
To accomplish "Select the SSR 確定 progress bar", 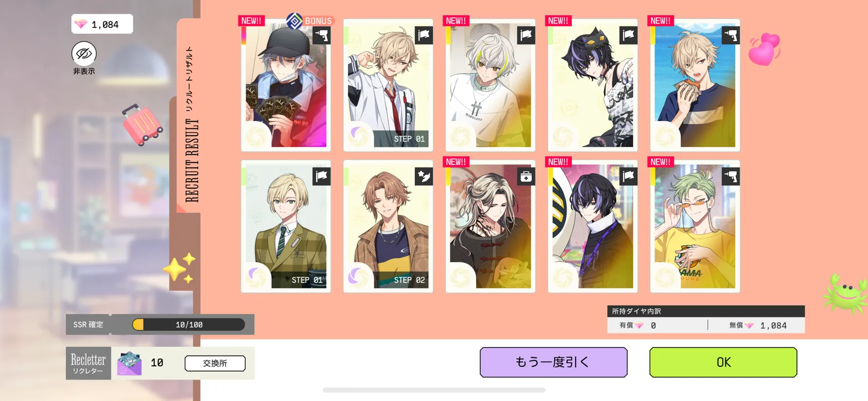I will coord(188,325).
